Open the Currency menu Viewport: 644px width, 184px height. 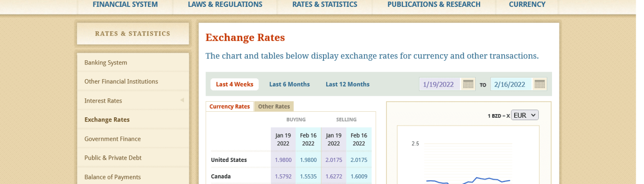[527, 5]
